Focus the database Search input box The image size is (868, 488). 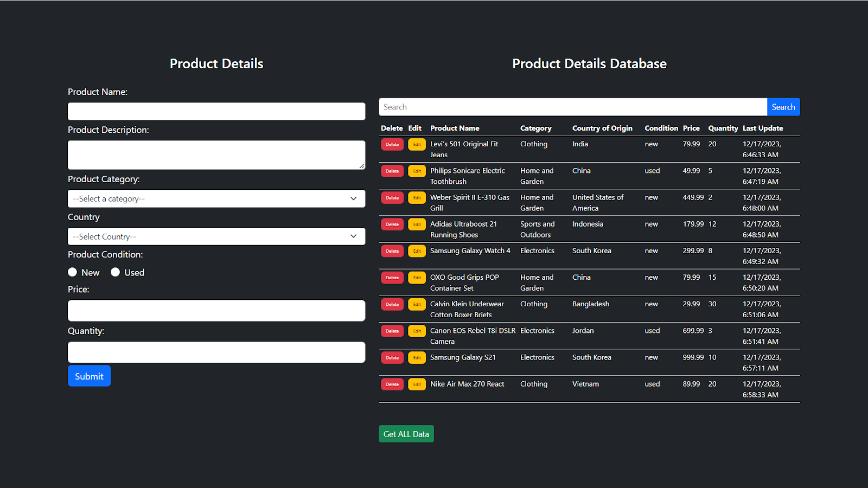573,107
